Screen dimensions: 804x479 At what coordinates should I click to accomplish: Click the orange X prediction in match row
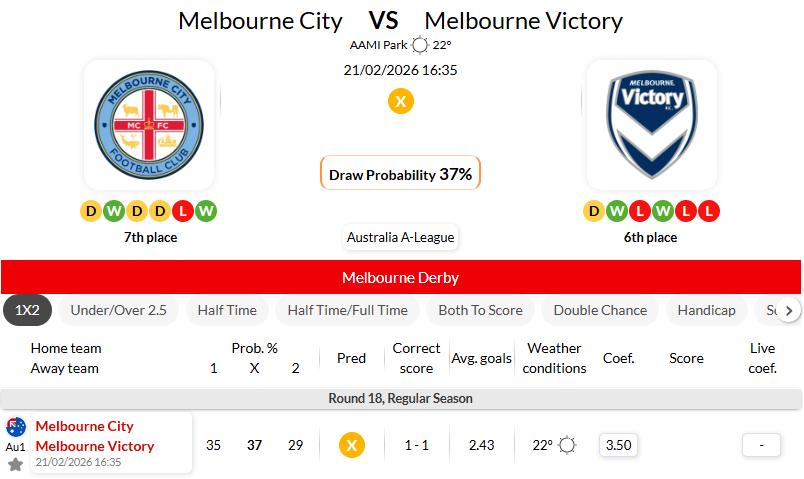pos(351,445)
